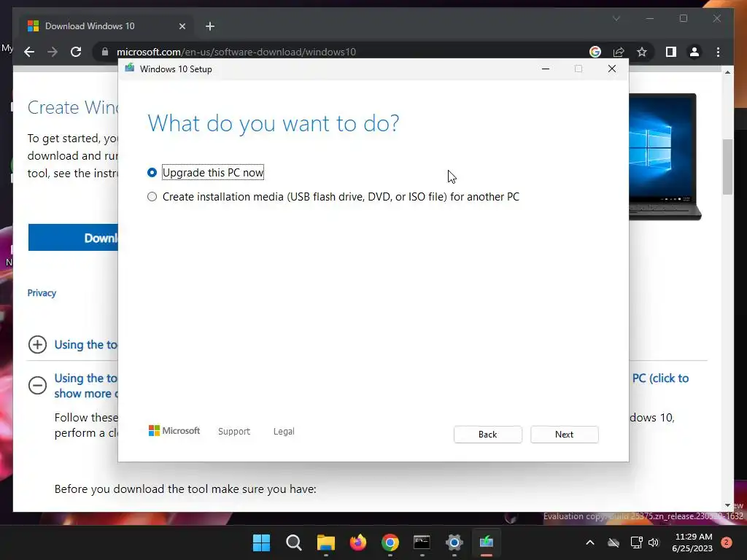Collapse the Using the tool minus section
Screen dimensions: 747x560
(x=37, y=385)
